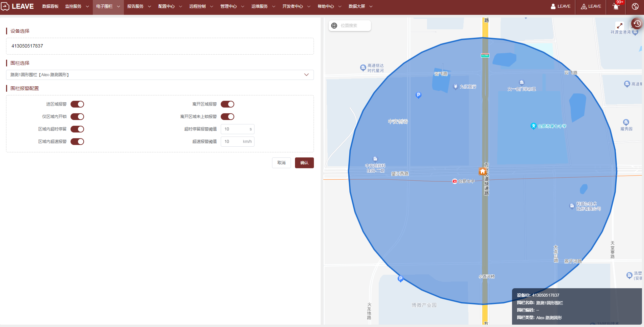
Task: Expand the 配置中心 dropdown menu
Action: coord(170,6)
